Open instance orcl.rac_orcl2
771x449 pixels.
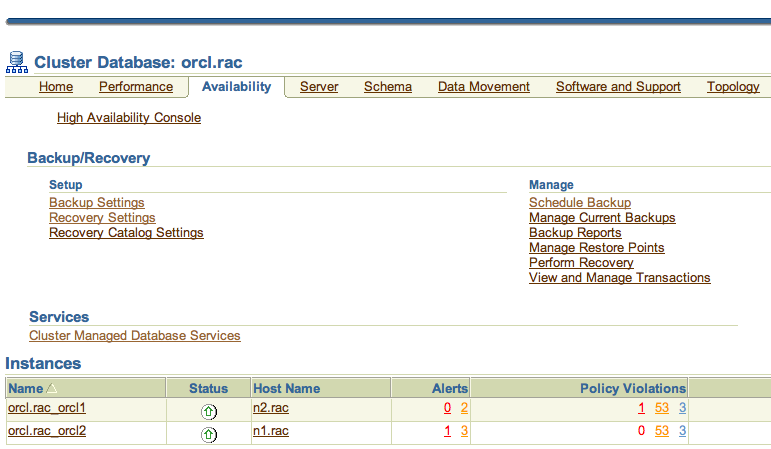click(47, 431)
